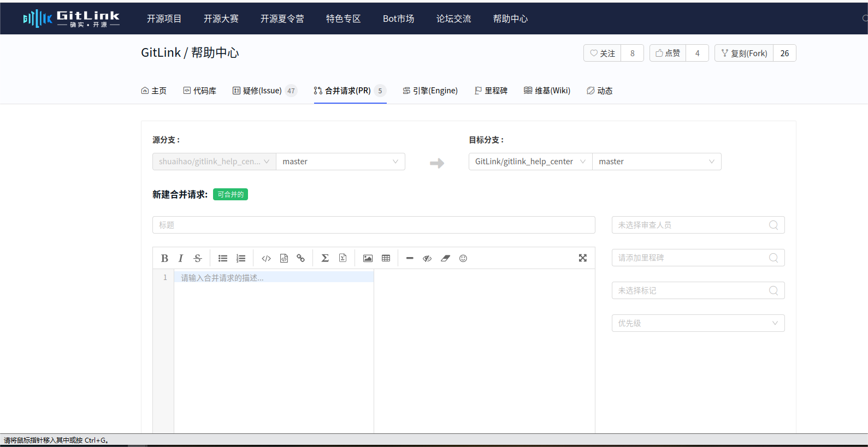Viewport: 868px width, 447px height.
Task: Open the 未选择审查人员 reviewer selector
Action: point(698,225)
